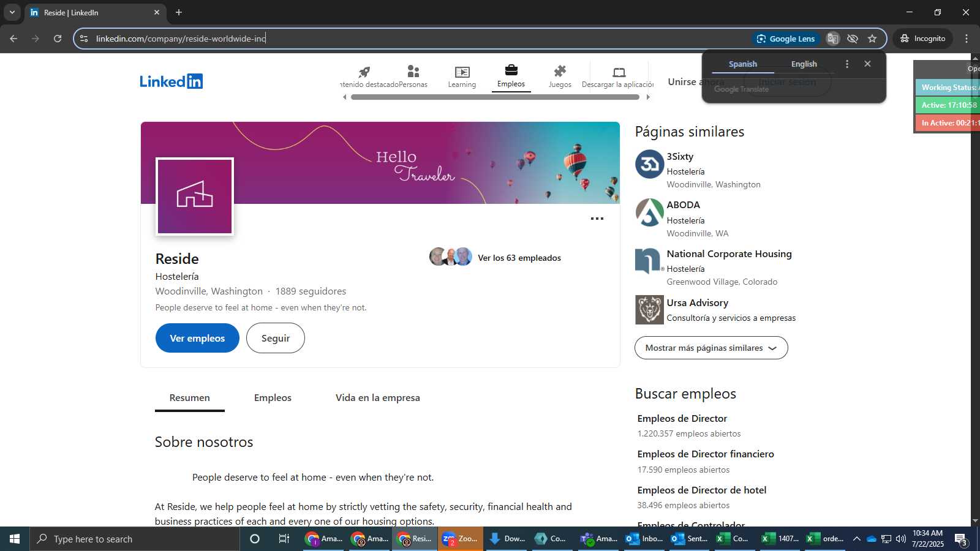Click the Descargar la aplicación laptop icon

(x=619, y=72)
